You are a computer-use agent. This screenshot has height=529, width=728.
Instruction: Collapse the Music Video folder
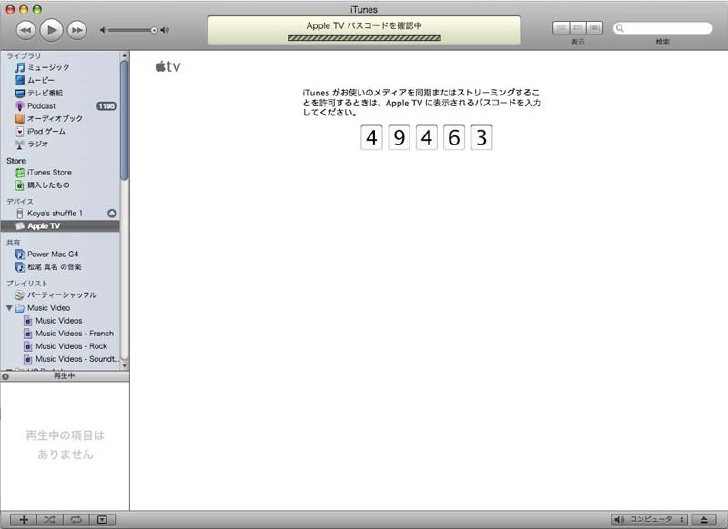pos(9,308)
